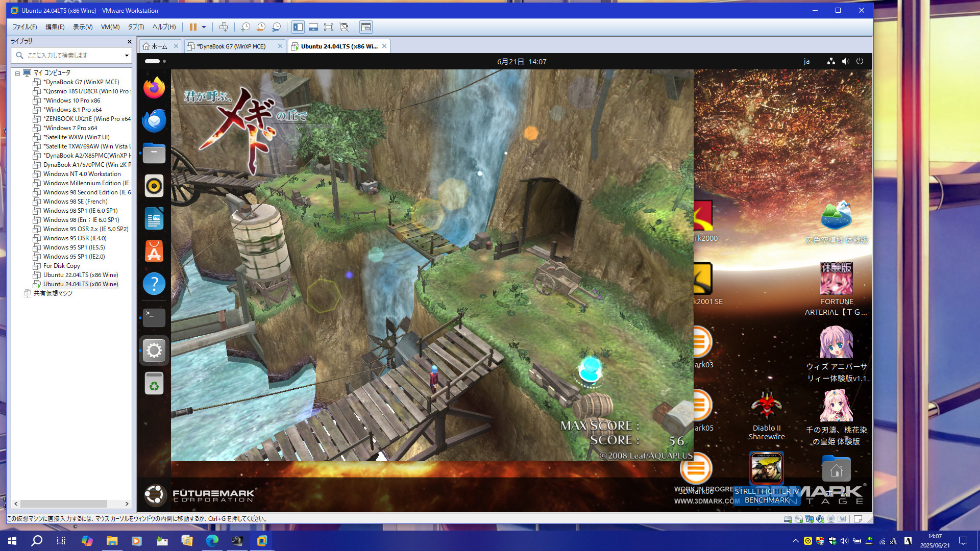The image size is (980, 551).
Task: Close the Ubuntu 24.04LTS tab
Action: [384, 46]
